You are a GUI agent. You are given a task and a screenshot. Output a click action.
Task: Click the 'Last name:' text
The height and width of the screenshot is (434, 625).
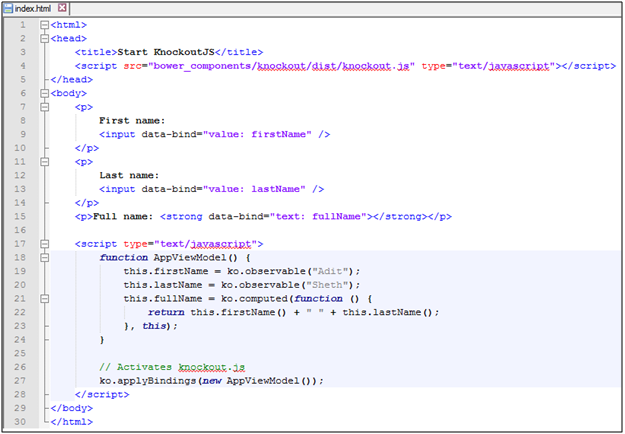[x=129, y=175]
